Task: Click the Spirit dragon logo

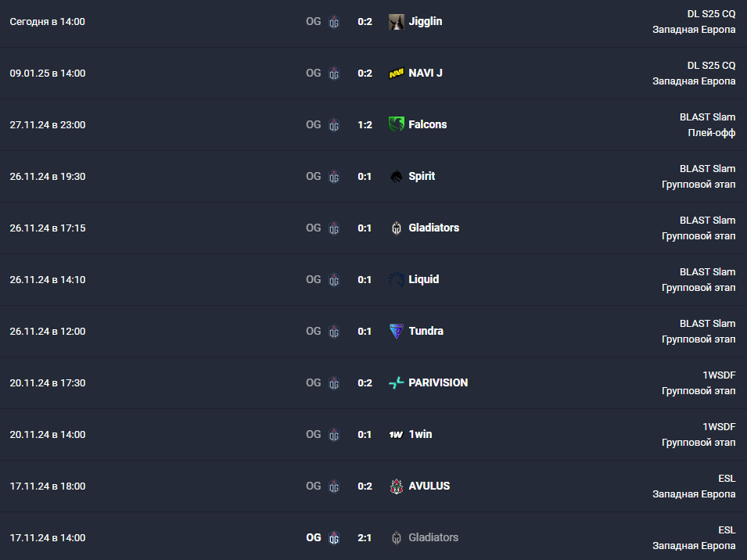Action: 397,176
